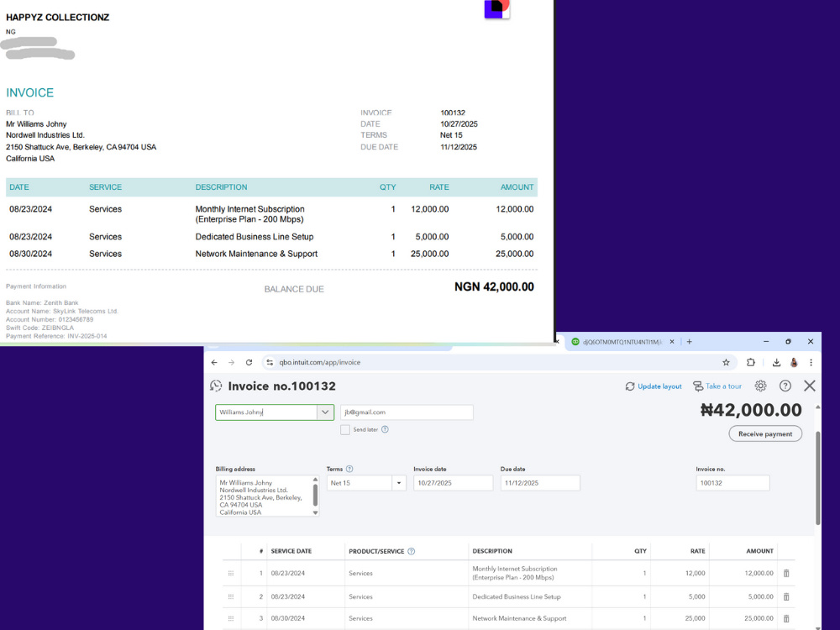Open the help question mark icon at top
This screenshot has height=630, width=840.
pos(785,386)
